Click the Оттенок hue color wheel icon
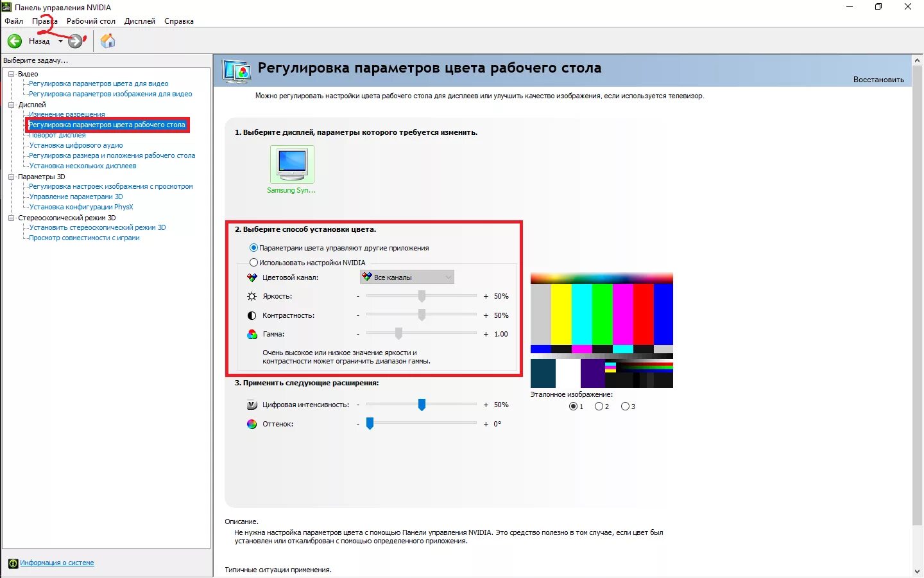Viewport: 924px width, 578px height. (x=252, y=424)
